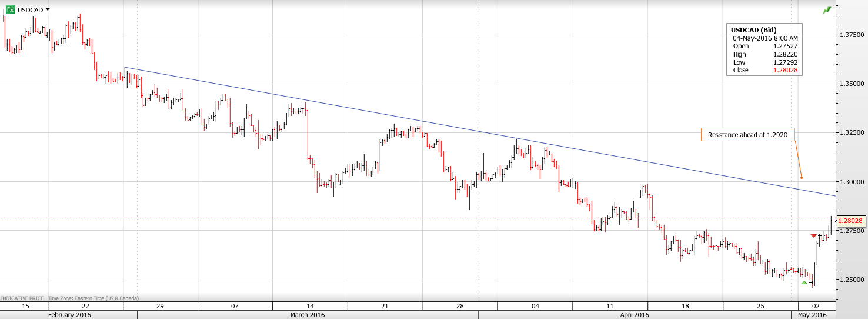
Task: Click the 14 date marker on time axis
Action: click(310, 306)
